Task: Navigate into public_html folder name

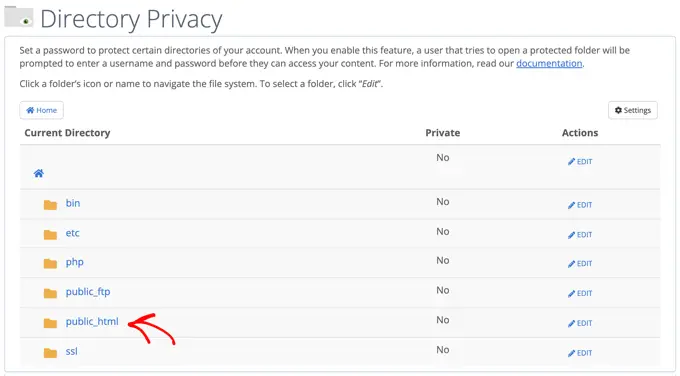Action: (x=92, y=321)
